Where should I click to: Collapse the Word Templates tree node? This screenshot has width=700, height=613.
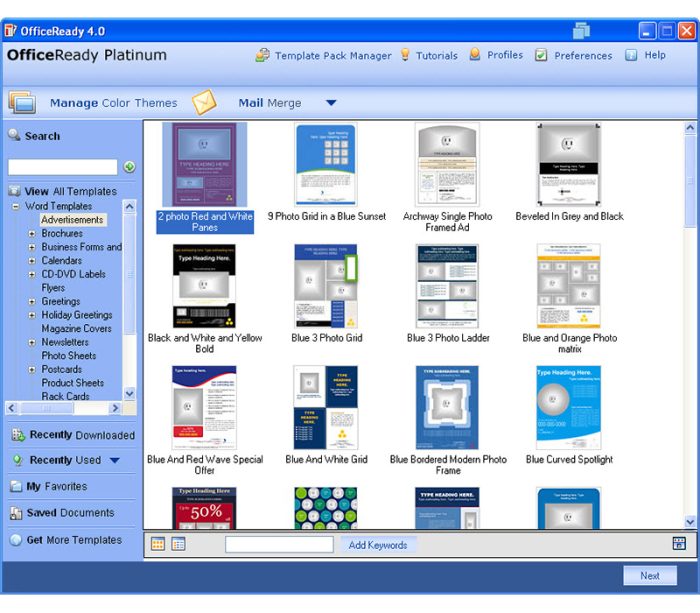click(x=16, y=206)
